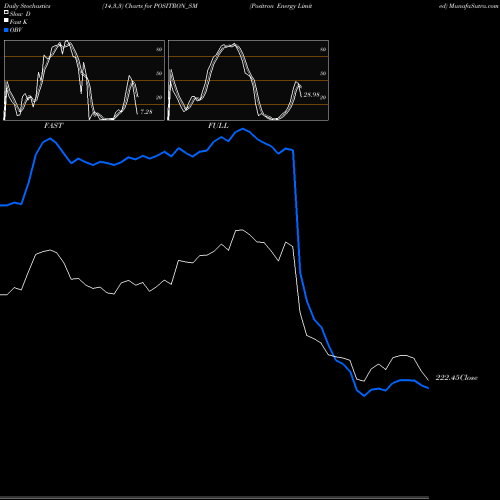Screen dimensions: 500x500
Task: Click the 'FAST' chart label
Action: coord(53,126)
